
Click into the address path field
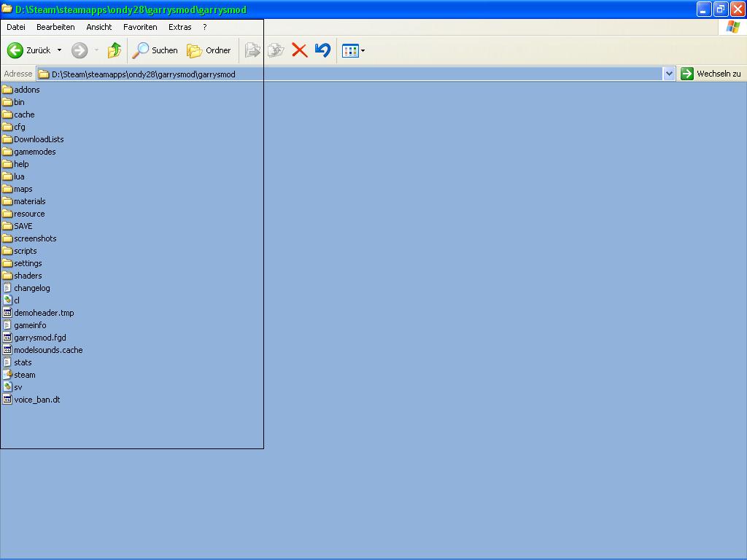350,74
